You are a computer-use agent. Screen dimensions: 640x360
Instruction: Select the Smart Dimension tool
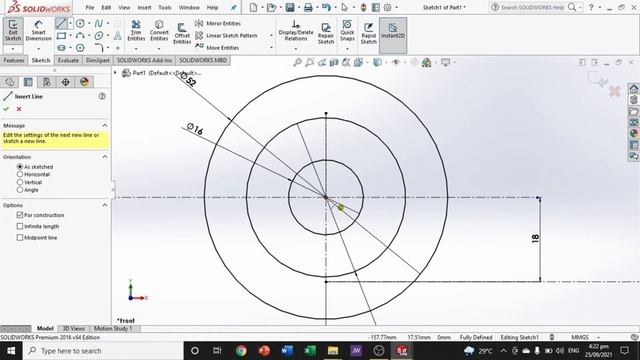click(38, 31)
